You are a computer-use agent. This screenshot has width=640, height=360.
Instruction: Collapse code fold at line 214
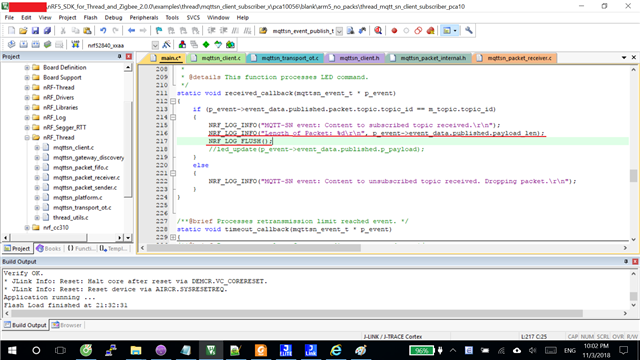click(173, 117)
